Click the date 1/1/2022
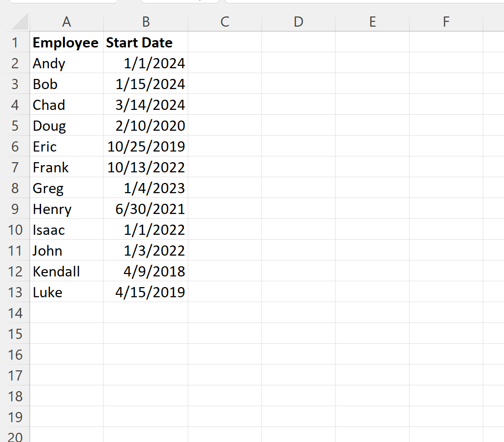The height and width of the screenshot is (442, 504). (146, 230)
